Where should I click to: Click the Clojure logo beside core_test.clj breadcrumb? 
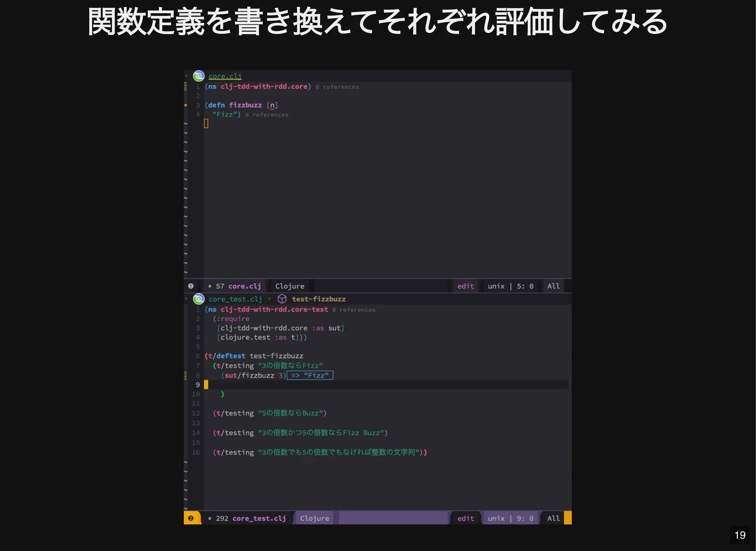199,299
